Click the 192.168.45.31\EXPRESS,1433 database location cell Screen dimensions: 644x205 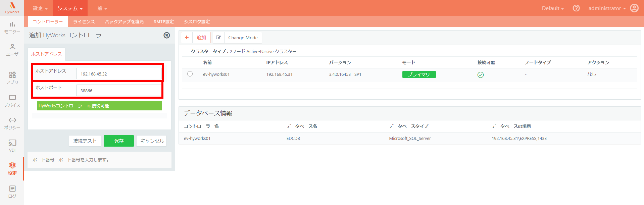(x=519, y=138)
